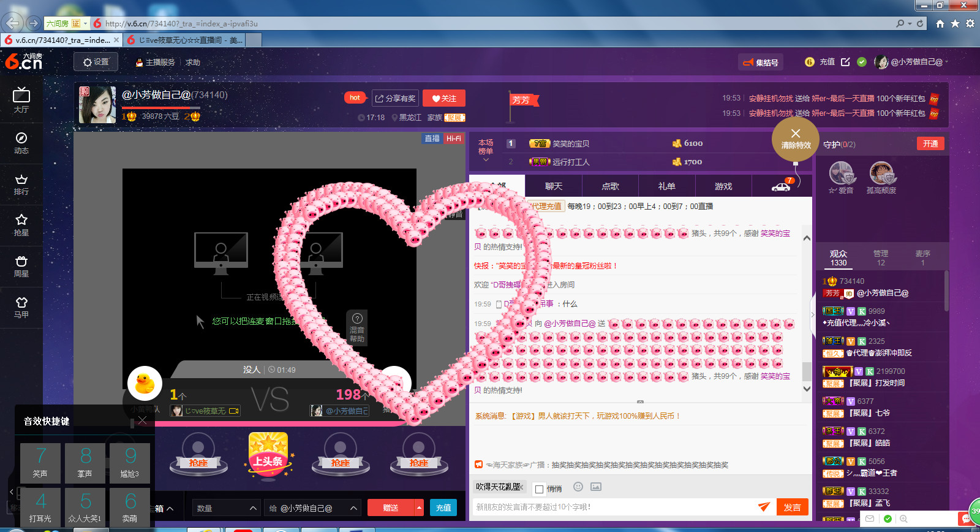Image resolution: width=980 pixels, height=532 pixels.
Task: Click the 6.cn site logo
Action: pyautogui.click(x=23, y=61)
